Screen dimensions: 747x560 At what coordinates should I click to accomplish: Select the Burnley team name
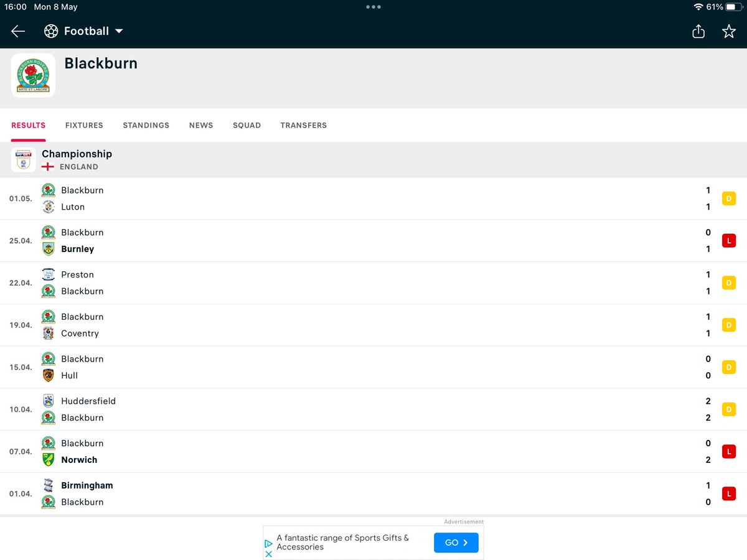pos(78,249)
